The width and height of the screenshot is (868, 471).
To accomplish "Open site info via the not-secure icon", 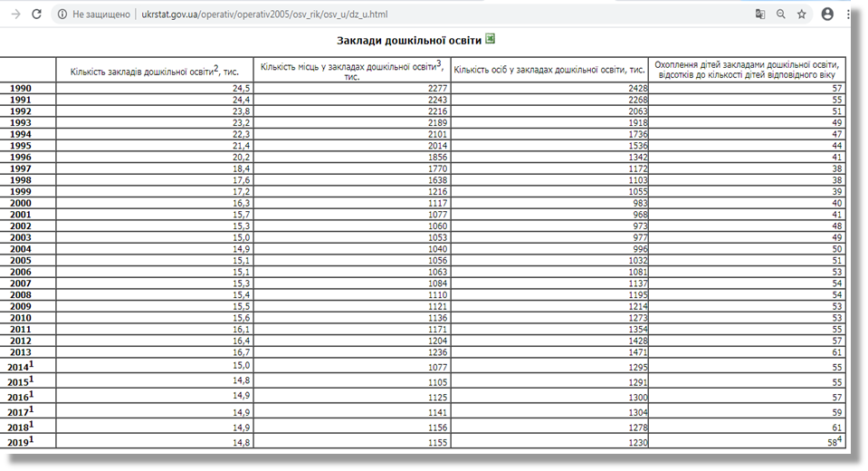I will [x=62, y=14].
